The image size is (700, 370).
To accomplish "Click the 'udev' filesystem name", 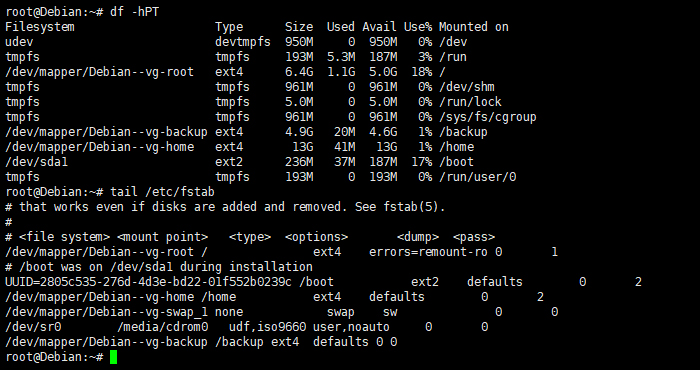I will 19,42.
